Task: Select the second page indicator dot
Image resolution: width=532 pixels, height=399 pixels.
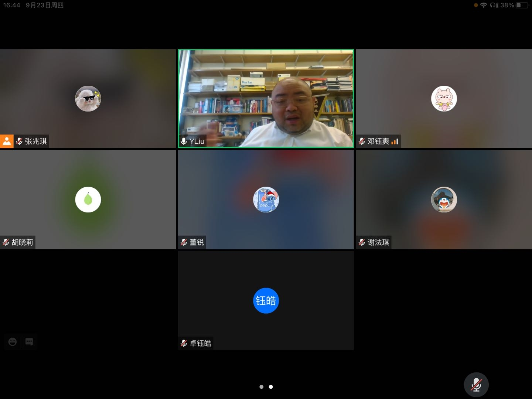Action: [x=271, y=387]
